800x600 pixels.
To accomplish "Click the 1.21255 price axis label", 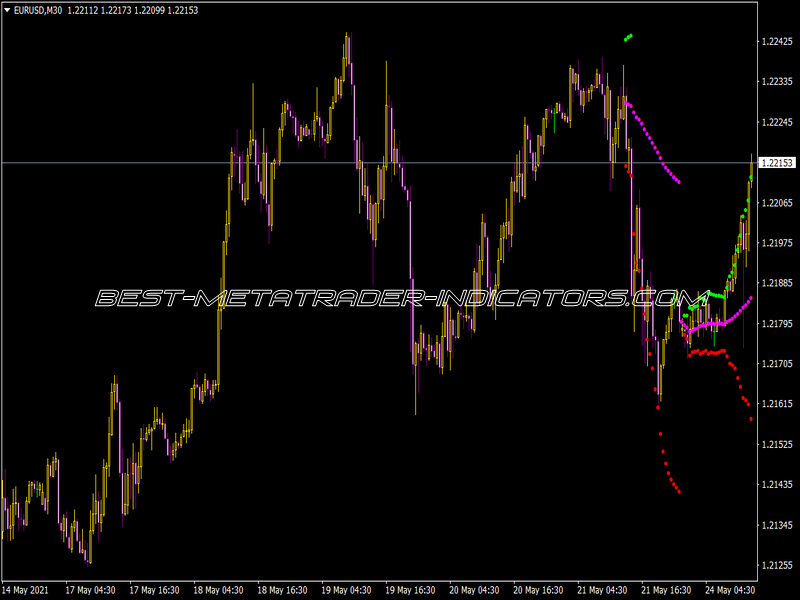I will [777, 565].
